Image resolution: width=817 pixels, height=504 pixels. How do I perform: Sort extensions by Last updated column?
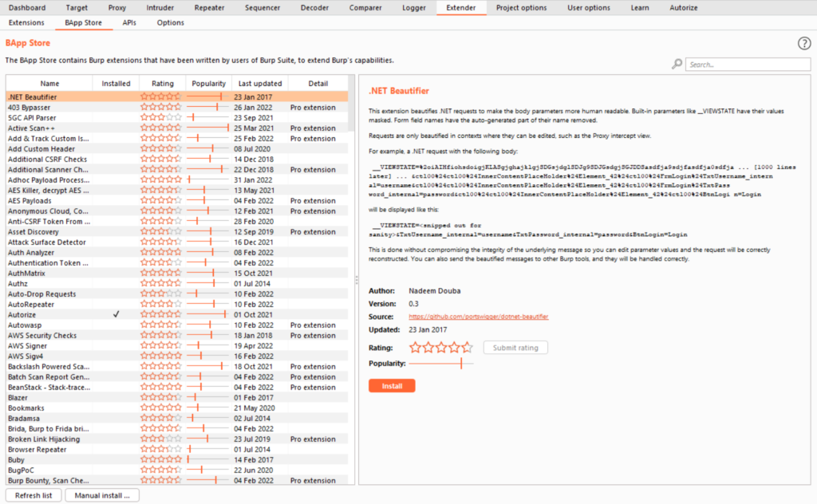click(260, 83)
